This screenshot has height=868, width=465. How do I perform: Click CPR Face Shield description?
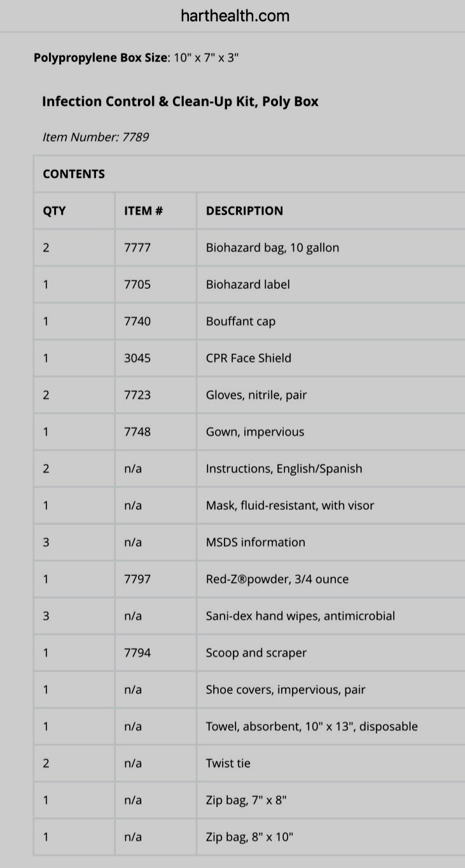[x=248, y=358]
